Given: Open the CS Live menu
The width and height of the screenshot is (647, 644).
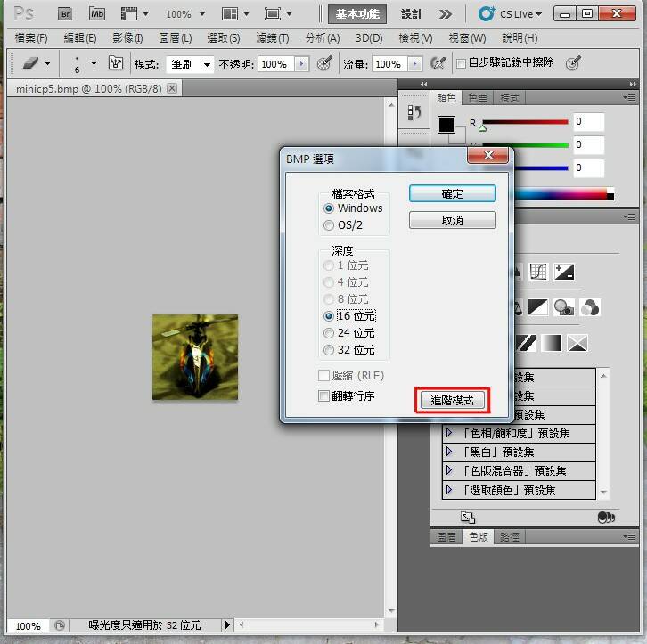Looking at the screenshot, I should 520,14.
